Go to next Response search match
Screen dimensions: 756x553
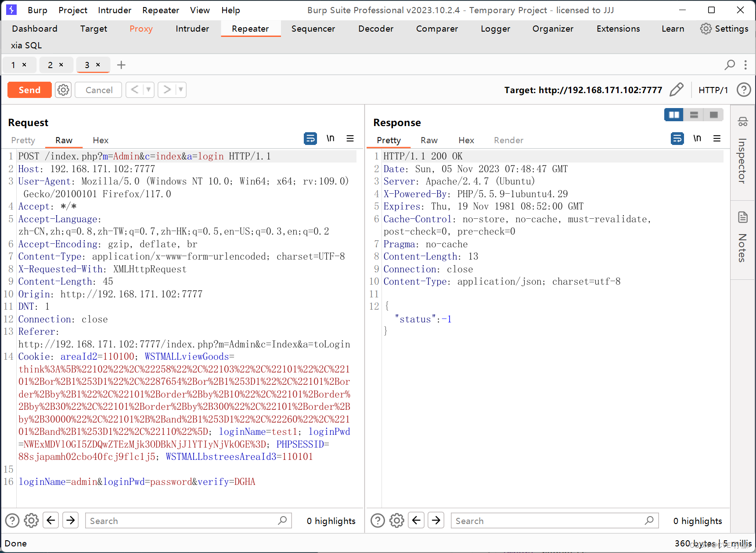click(x=436, y=520)
